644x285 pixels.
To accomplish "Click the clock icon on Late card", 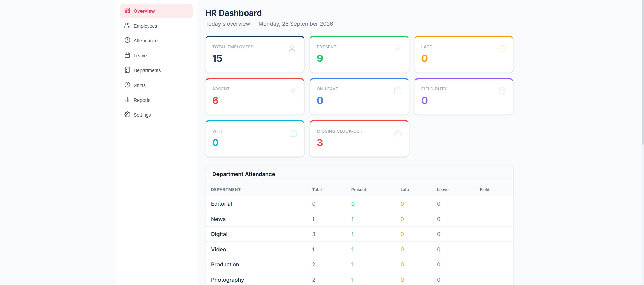I will click(x=502, y=49).
